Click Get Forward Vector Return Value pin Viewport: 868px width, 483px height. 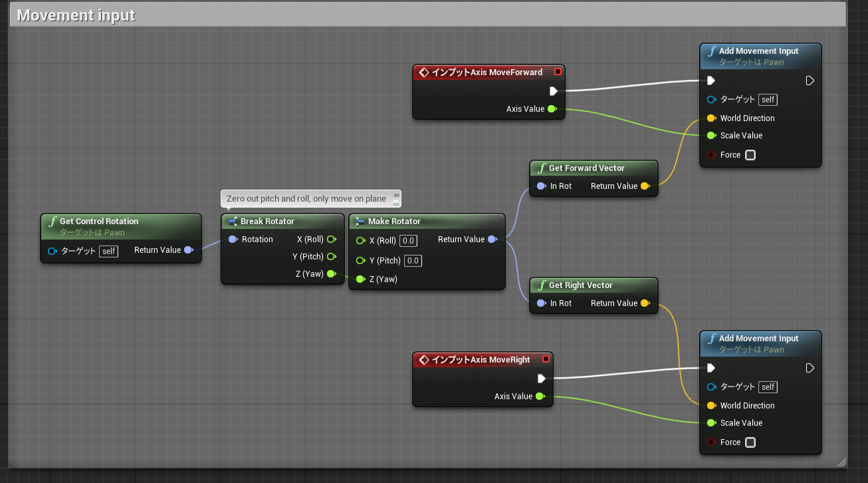pos(645,186)
